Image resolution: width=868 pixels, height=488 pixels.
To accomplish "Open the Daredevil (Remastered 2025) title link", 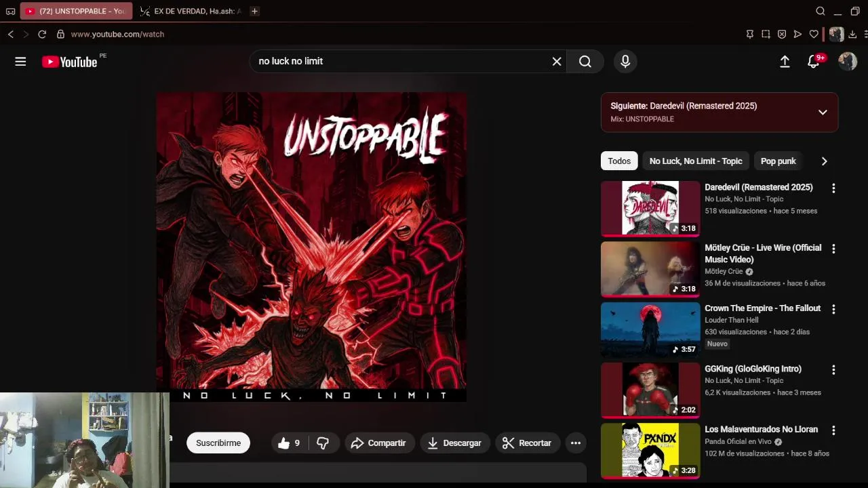I will tap(759, 187).
